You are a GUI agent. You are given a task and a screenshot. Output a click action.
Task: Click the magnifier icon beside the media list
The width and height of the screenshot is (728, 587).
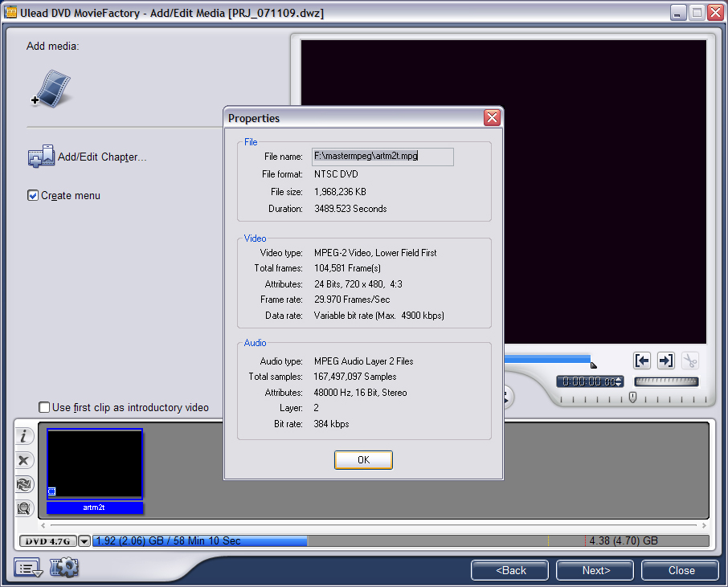coord(24,508)
